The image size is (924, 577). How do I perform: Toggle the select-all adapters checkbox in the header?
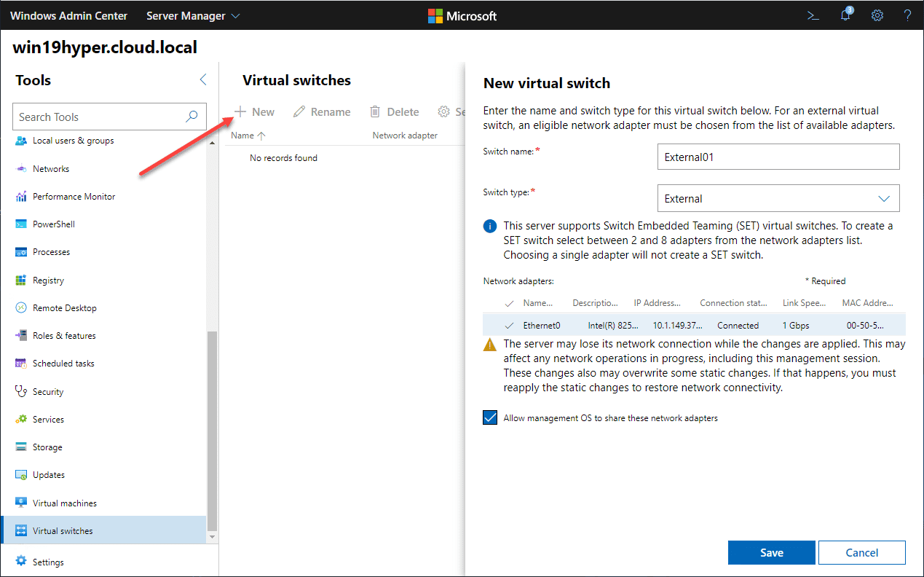[x=509, y=302]
